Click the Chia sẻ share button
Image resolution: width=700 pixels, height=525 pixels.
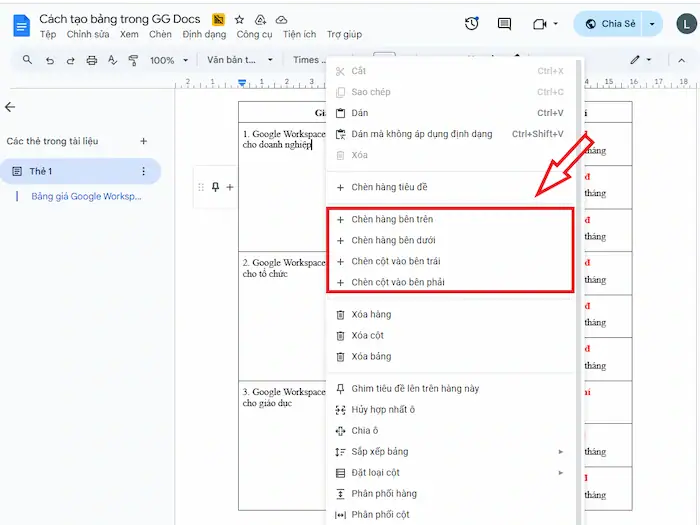tap(608, 24)
